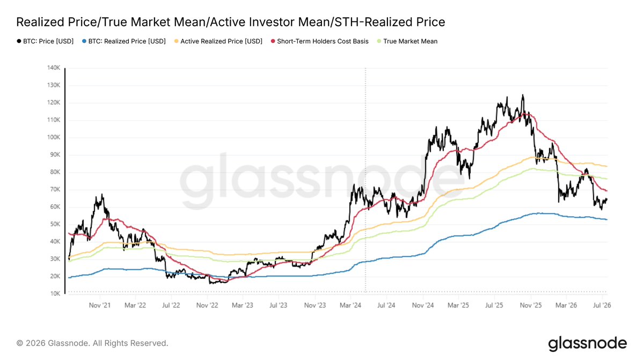Screen dimensions: 644x362
Task: Click the Nov '21 x-axis label
Action: coord(99,305)
